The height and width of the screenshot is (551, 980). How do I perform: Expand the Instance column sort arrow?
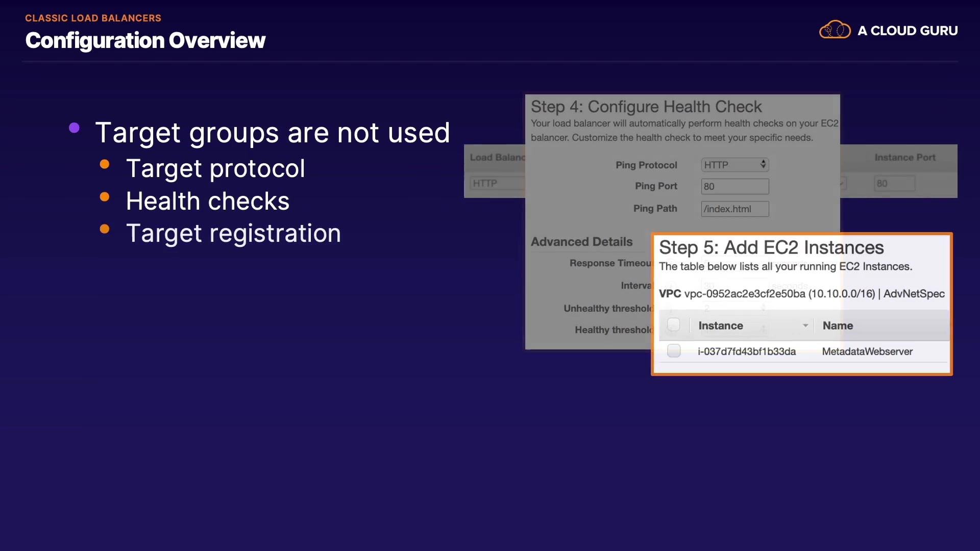coord(805,325)
